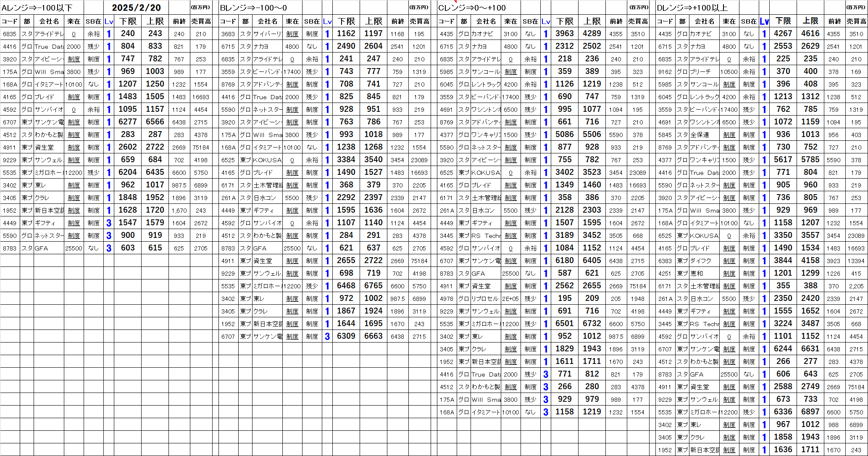Image resolution: width=868 pixels, height=456 pixels.
Task: Select Lv 3 cell for GFA in A range
Action: coord(109,248)
